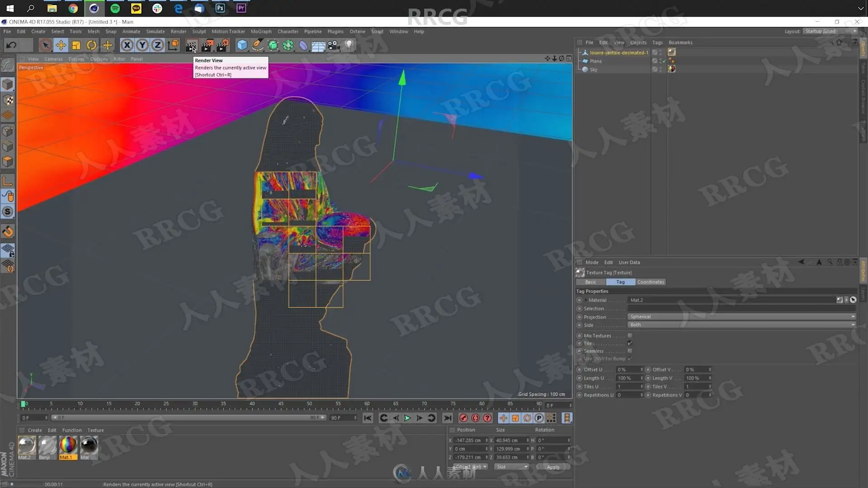Select the rainbow Mat.1 material swatch

click(68, 446)
